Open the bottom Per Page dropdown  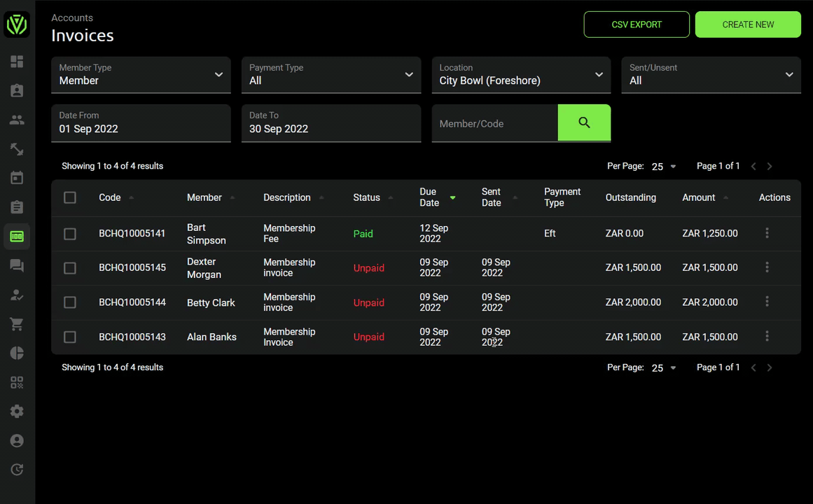664,367
